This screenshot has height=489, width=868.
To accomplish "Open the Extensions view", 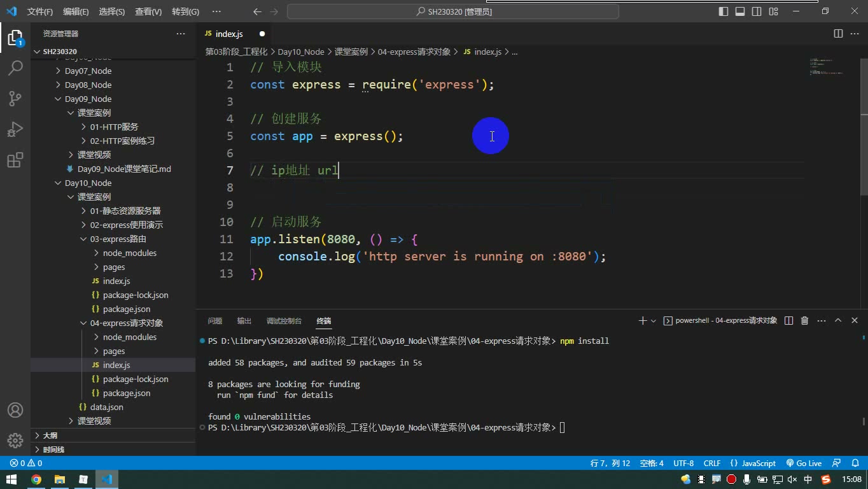I will coord(15,159).
